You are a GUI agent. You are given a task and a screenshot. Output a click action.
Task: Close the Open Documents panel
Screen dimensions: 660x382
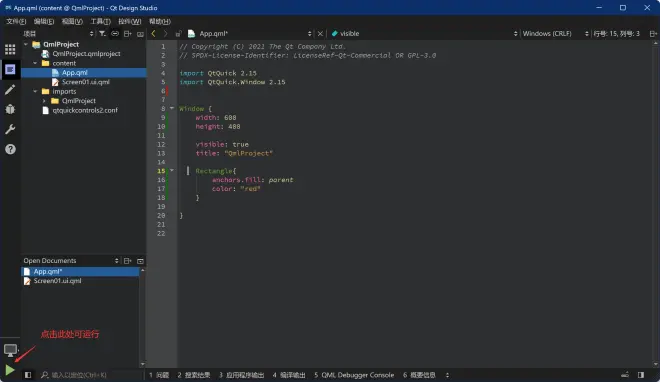(x=140, y=261)
